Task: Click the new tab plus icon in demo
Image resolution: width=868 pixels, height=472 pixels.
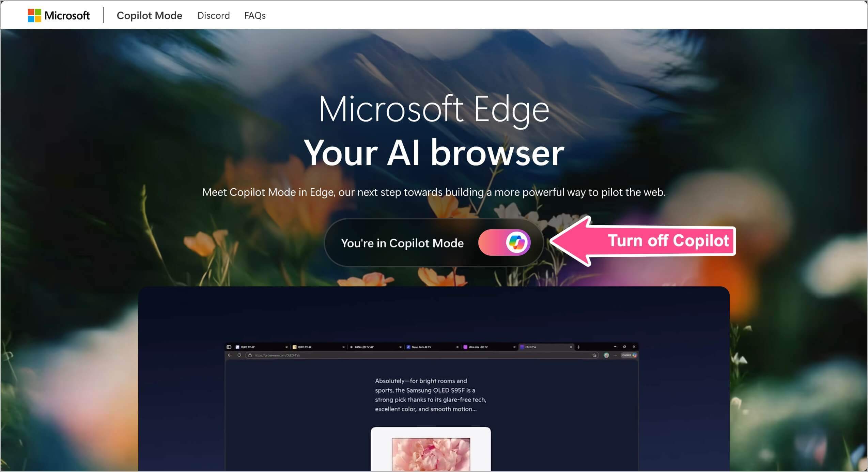Action: (x=578, y=347)
